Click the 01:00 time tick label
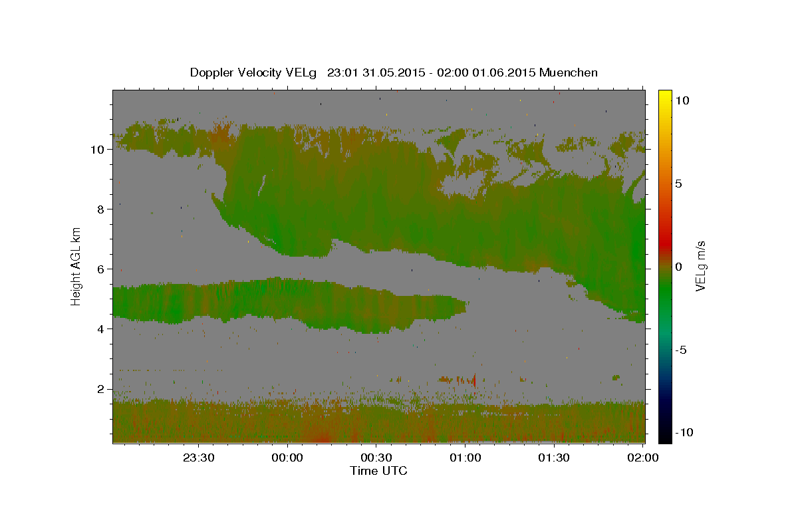798x532 pixels. pos(465,458)
